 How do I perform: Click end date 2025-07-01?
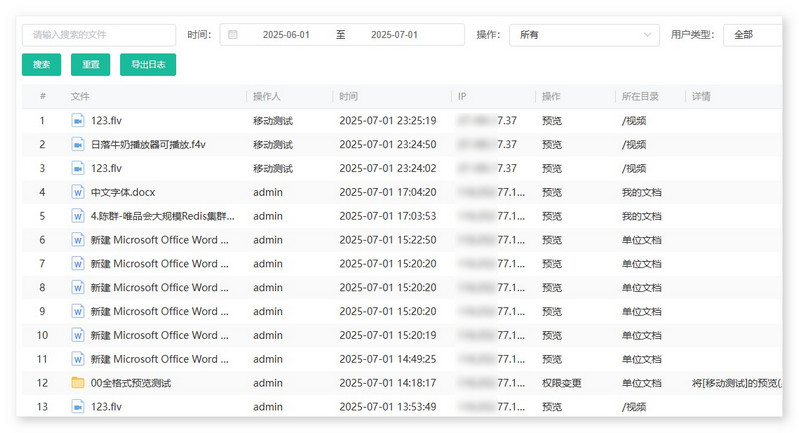(x=394, y=35)
